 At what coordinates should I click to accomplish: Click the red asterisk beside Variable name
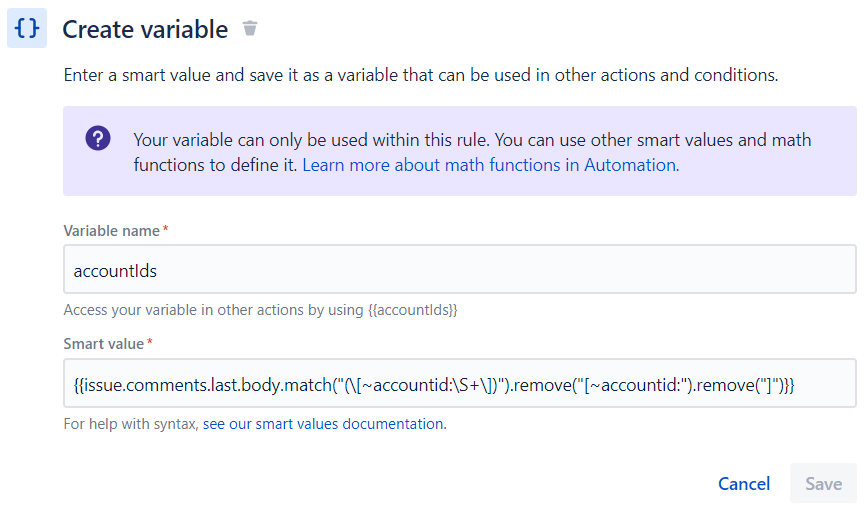165,228
